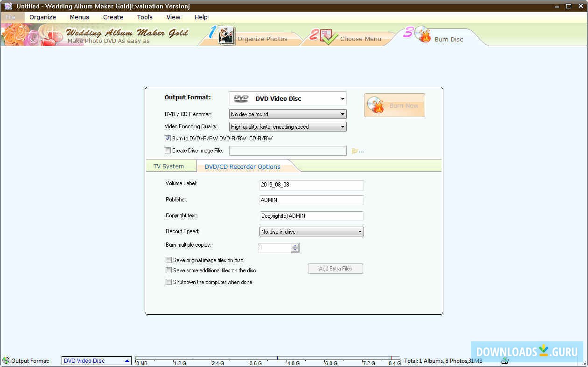Expand the DVD / CD Recorder dropdown
588x367 pixels.
click(288, 114)
